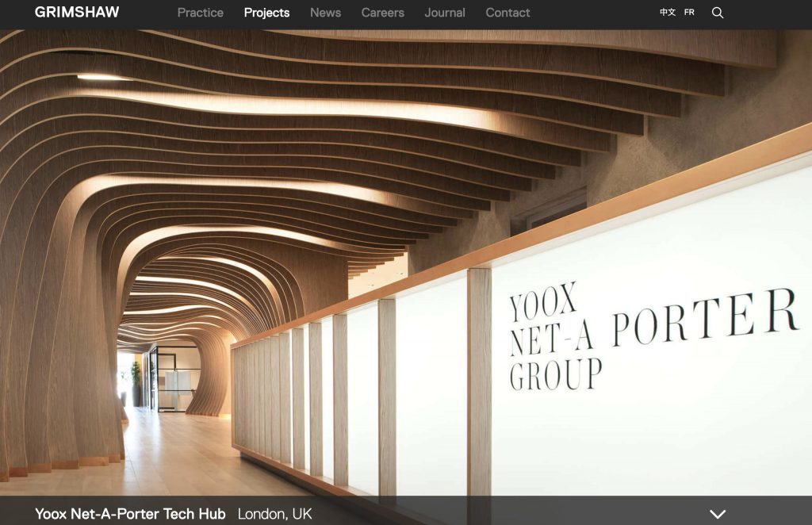The height and width of the screenshot is (525, 812).
Task: Click the potted plant in the corridor
Action: 136,381
